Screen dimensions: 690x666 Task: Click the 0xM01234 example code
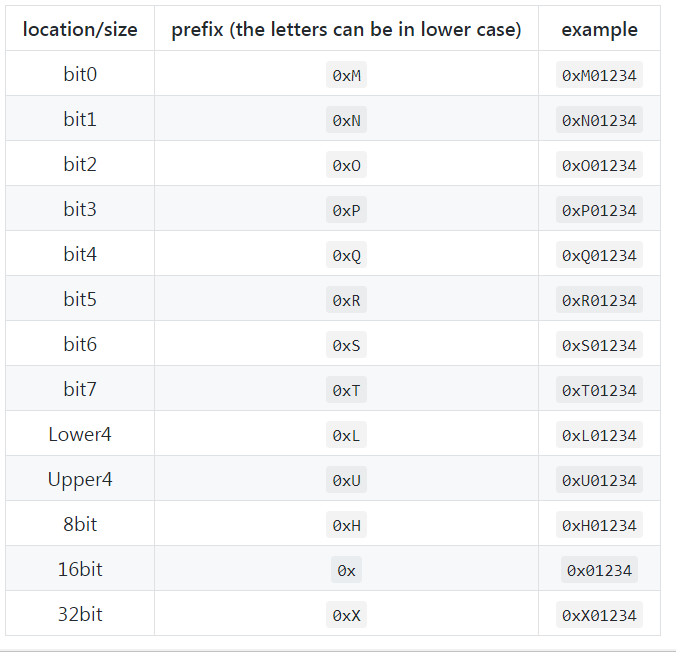pos(599,75)
